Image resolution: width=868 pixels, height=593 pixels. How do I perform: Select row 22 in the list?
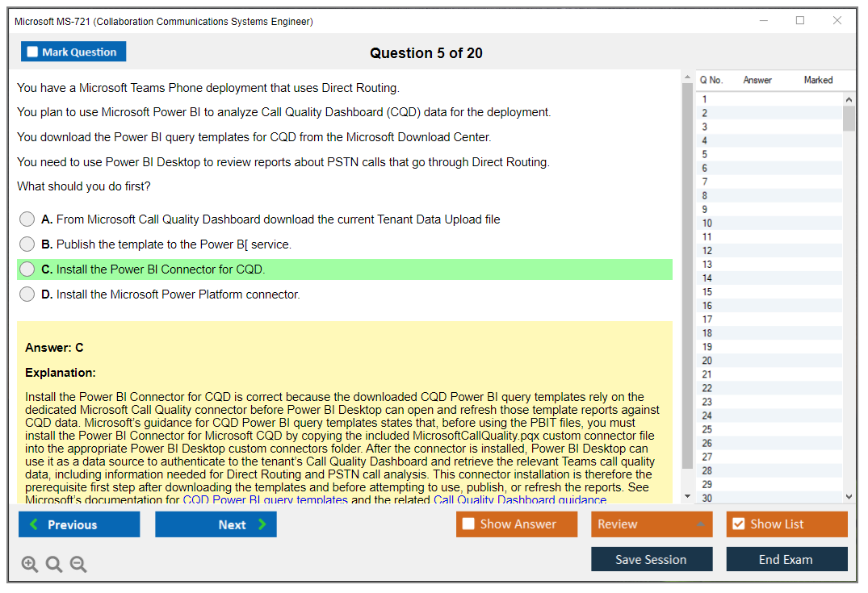pyautogui.click(x=769, y=388)
